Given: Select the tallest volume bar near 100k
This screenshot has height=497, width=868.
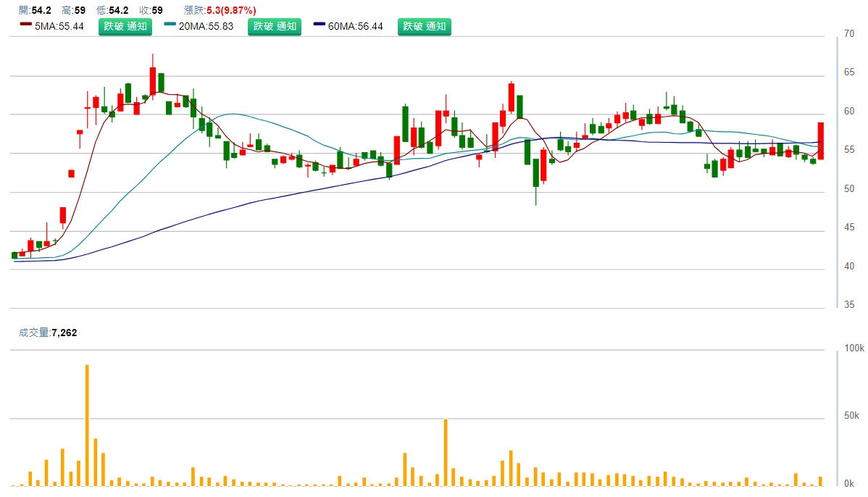Looking at the screenshot, I should [87, 425].
